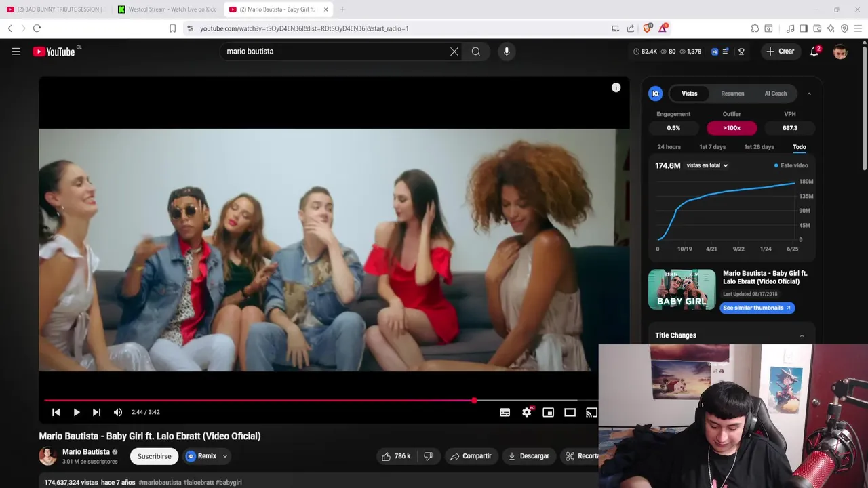Screen dimensions: 868x488
Task: Download the video with Descargar
Action: click(529, 456)
